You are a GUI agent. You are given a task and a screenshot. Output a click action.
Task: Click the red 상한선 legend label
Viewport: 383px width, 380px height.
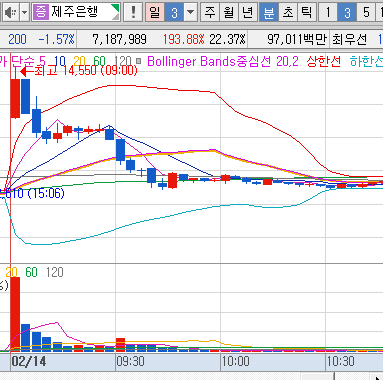[323, 61]
